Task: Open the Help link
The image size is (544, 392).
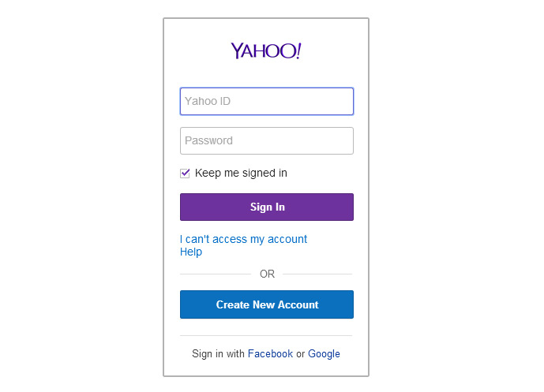Action: click(x=191, y=252)
